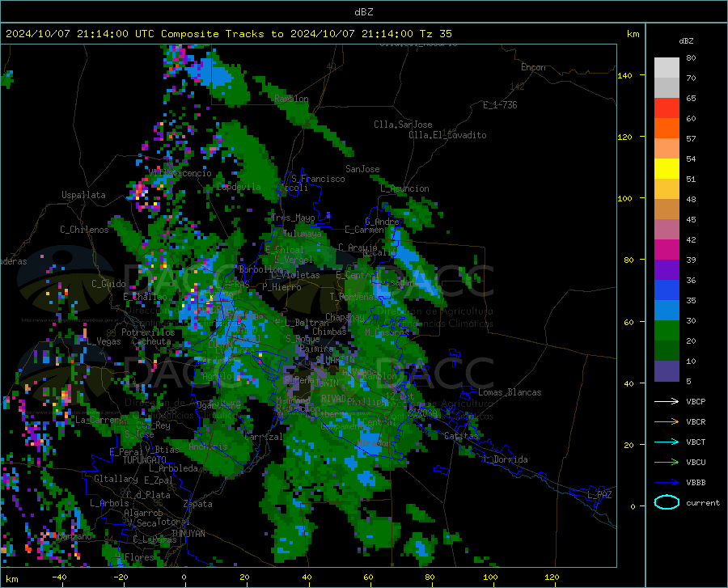Click the Capdevila place label
Viewport: 728px width, 588px height.
239,187
